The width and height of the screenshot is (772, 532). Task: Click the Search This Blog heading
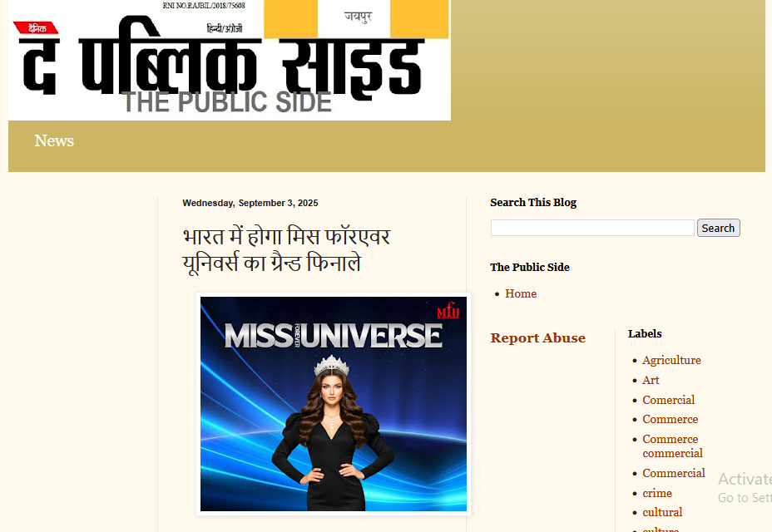[x=533, y=203]
